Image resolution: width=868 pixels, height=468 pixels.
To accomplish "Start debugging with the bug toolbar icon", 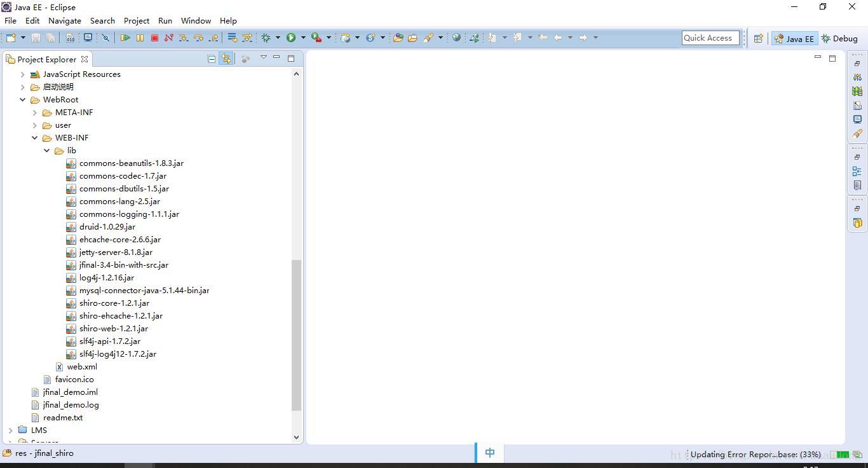I will [267, 38].
